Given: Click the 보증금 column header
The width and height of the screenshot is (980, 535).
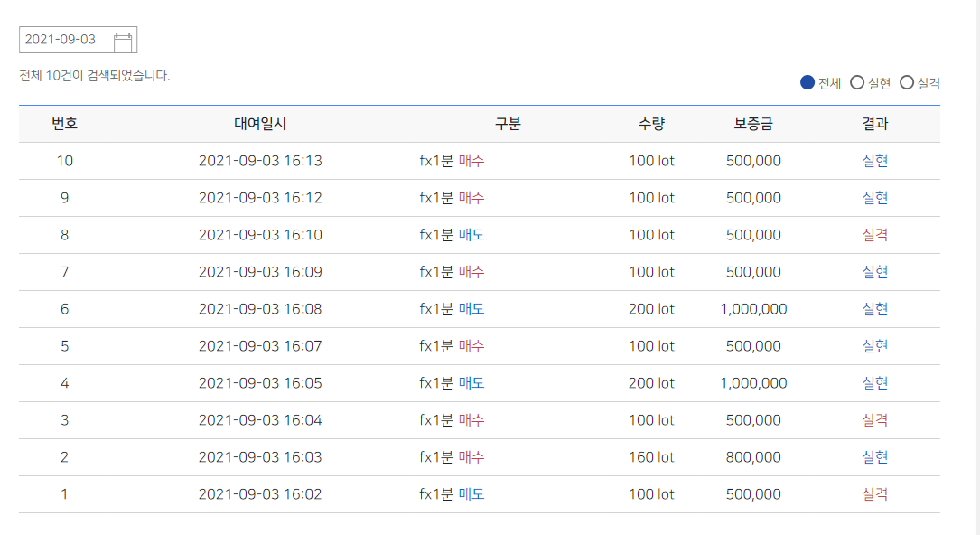Looking at the screenshot, I should [753, 124].
